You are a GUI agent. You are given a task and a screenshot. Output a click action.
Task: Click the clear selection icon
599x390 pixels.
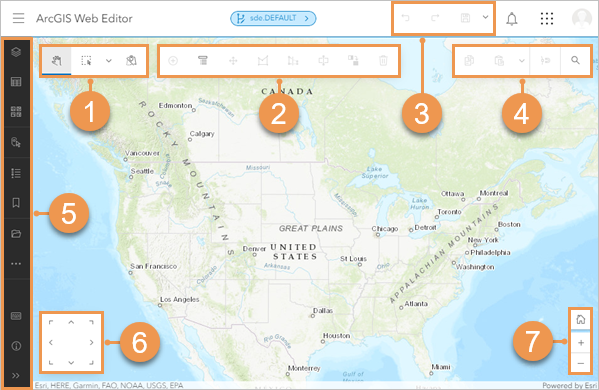click(131, 61)
